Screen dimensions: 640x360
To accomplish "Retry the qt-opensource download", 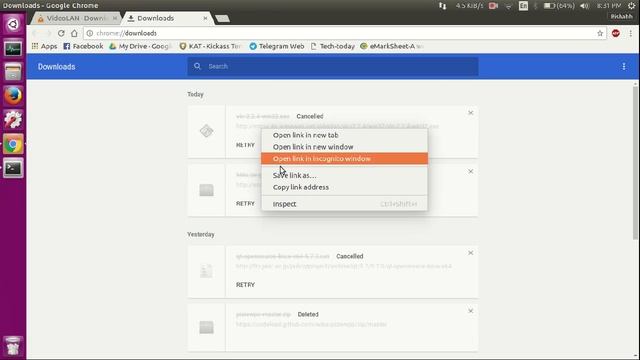I will pos(245,285).
